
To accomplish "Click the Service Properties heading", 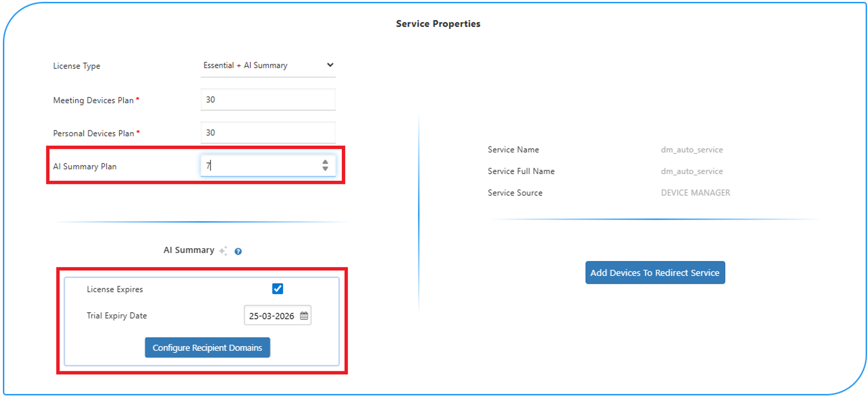I will (x=438, y=24).
